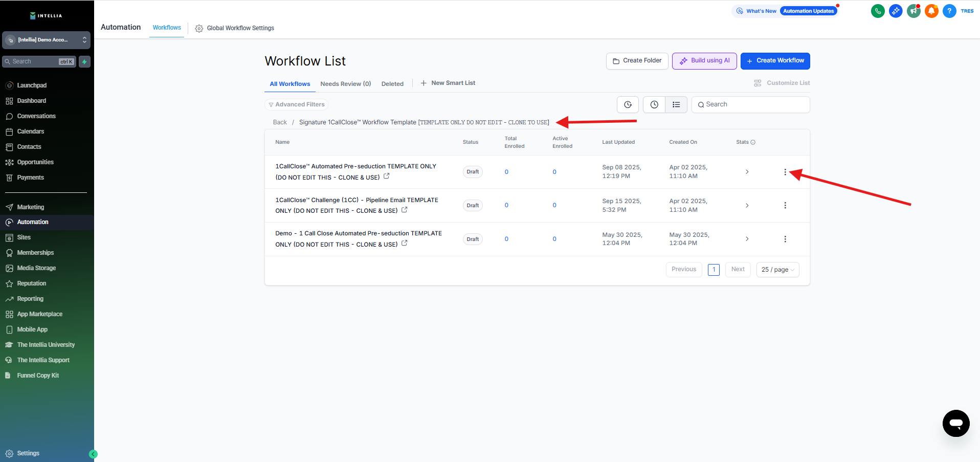Open Media Storage in the sidebar
980x462 pixels.
click(x=36, y=268)
